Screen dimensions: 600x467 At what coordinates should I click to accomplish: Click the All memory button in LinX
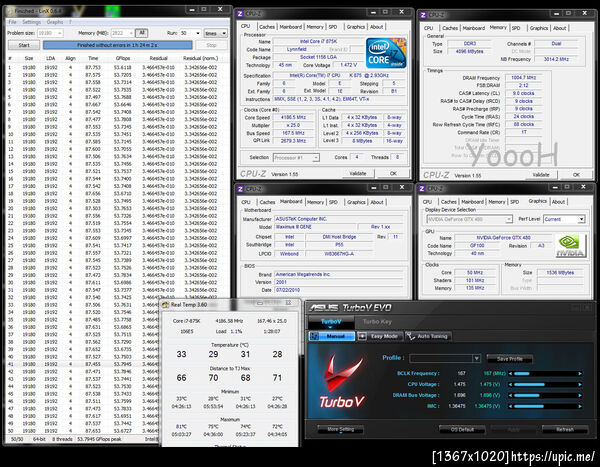coord(142,33)
